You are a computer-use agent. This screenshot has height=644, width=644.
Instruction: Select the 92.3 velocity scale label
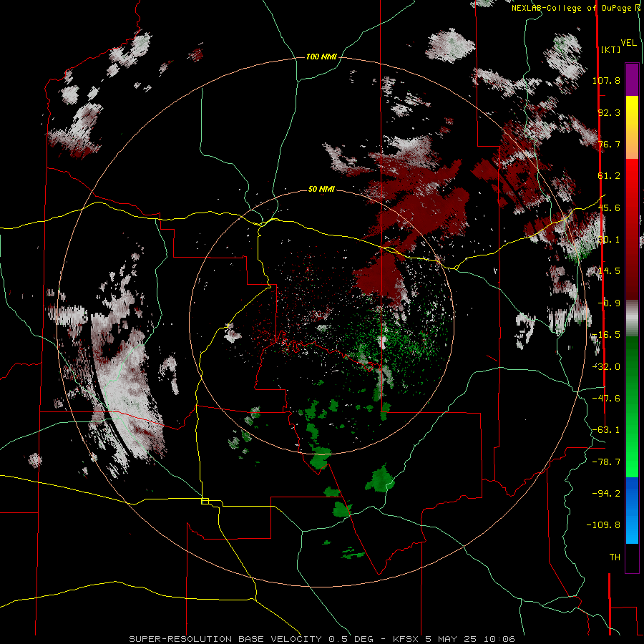[609, 112]
